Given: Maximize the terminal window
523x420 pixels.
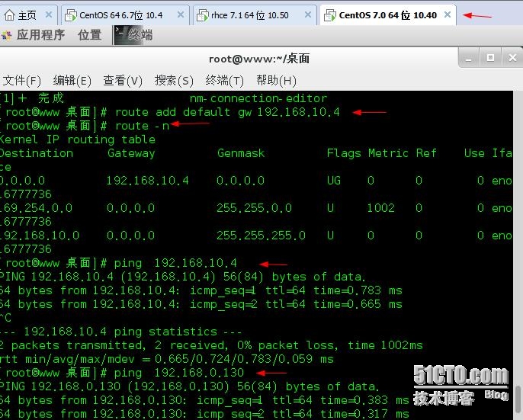Looking at the screenshot, I should tap(490, 58).
